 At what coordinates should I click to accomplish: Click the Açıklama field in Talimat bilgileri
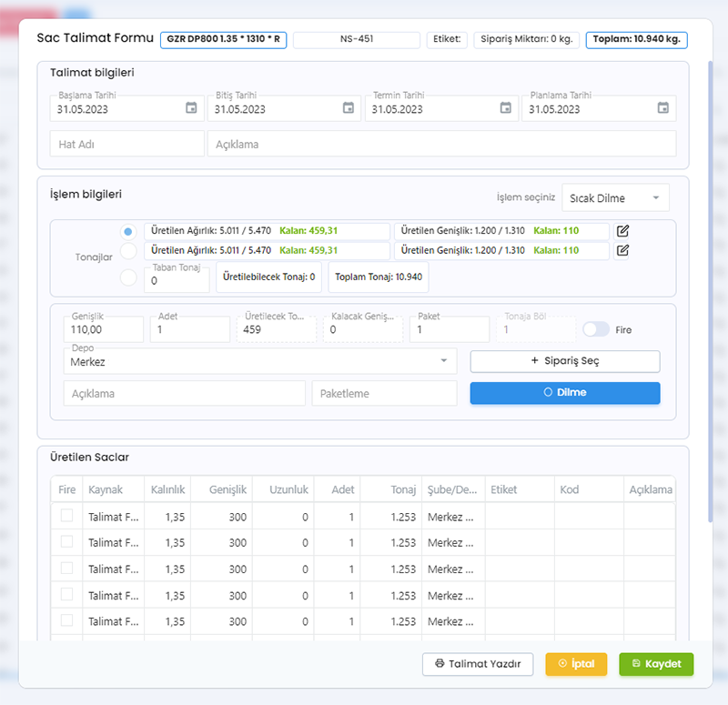point(441,144)
